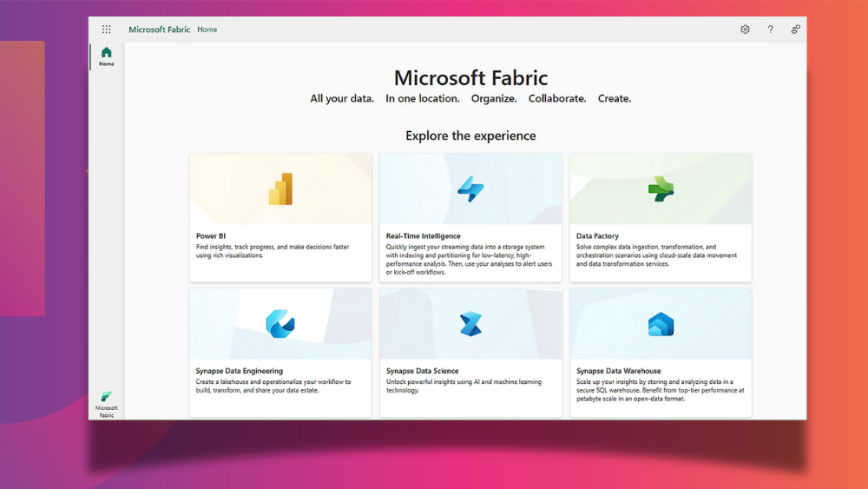Click the Real-Time Intelligence lightning icon
Viewport: 868px width, 489px height.
(470, 188)
